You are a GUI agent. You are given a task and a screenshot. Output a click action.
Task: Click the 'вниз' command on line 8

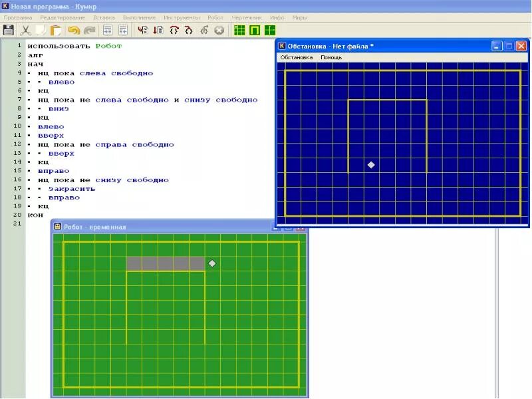click(x=59, y=108)
